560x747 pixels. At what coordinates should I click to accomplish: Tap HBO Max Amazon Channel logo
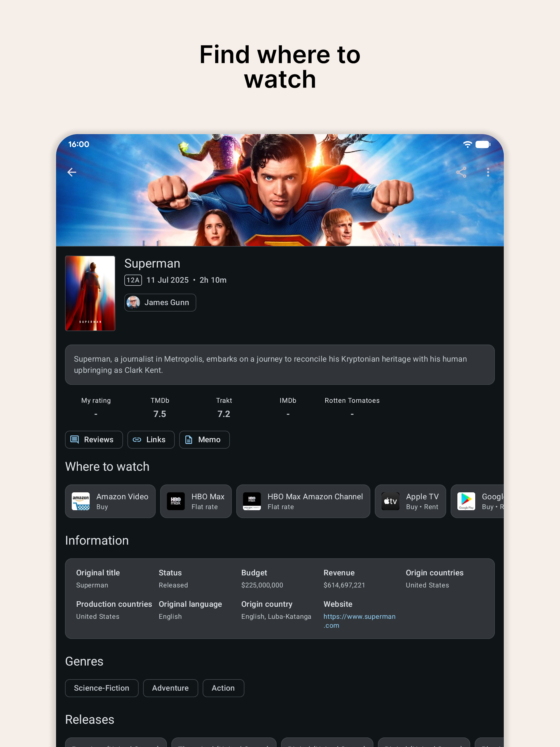tap(252, 501)
